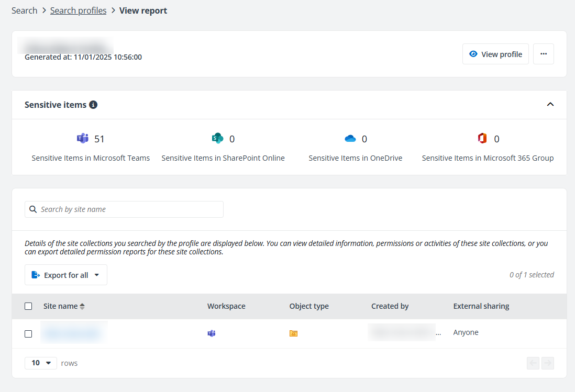575x392 pixels.
Task: Click the eye icon in View profile
Action: (473, 54)
